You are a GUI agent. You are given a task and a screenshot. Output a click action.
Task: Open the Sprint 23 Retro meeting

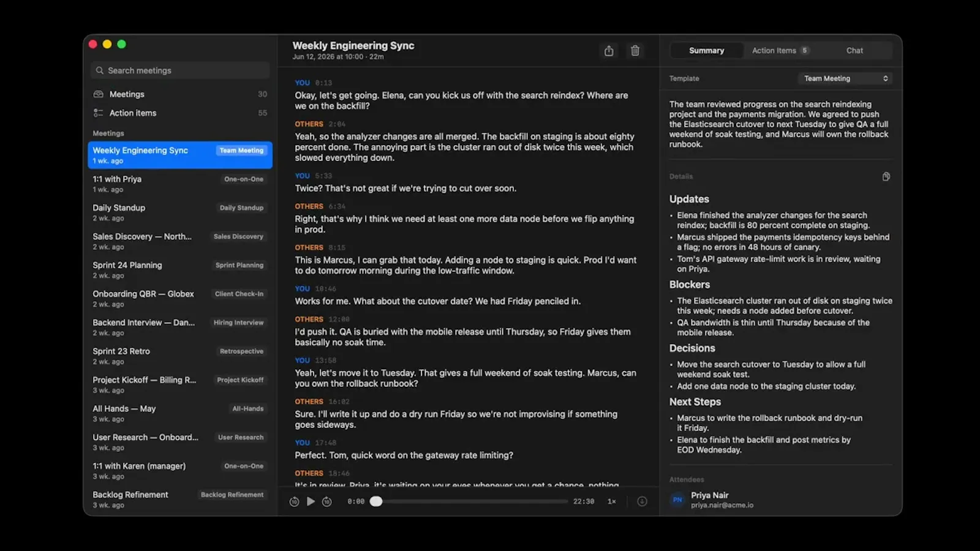(x=180, y=356)
